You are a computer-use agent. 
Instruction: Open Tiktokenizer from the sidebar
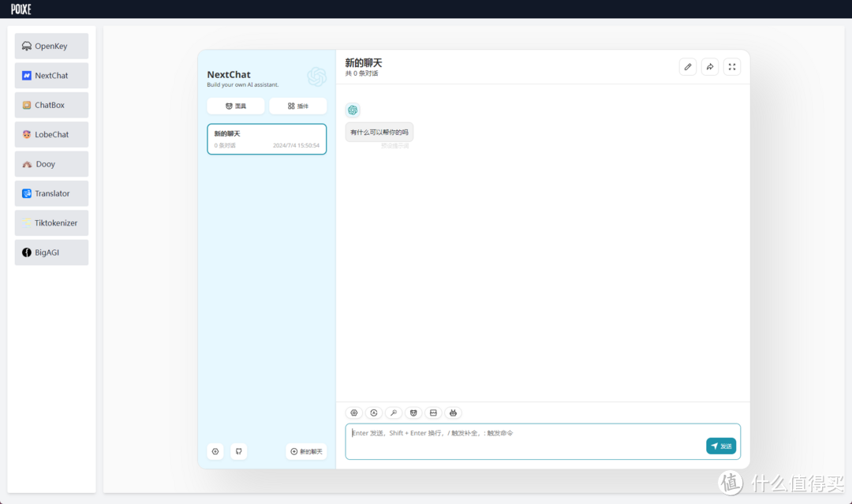50,222
